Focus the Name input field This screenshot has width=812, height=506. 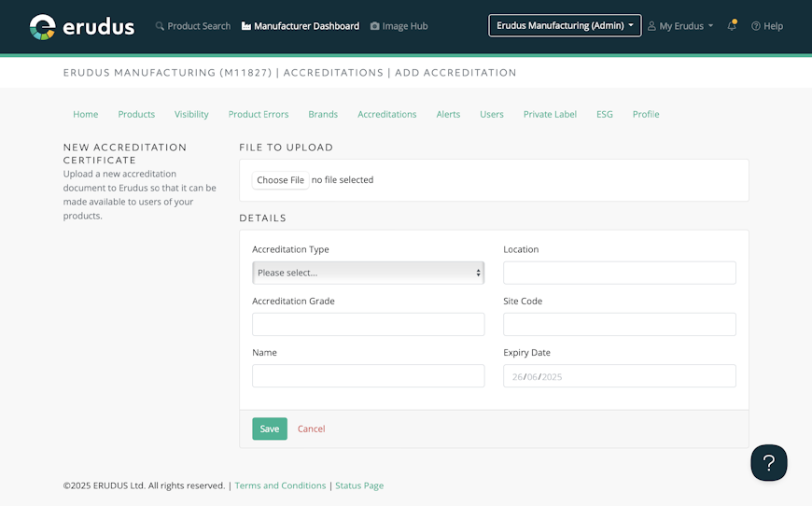pos(368,375)
